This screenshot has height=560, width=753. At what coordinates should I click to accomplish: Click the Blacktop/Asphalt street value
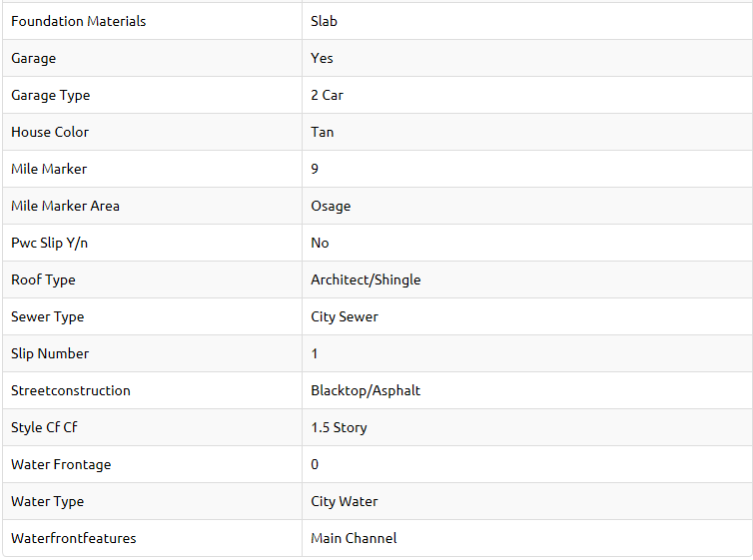[x=366, y=390]
